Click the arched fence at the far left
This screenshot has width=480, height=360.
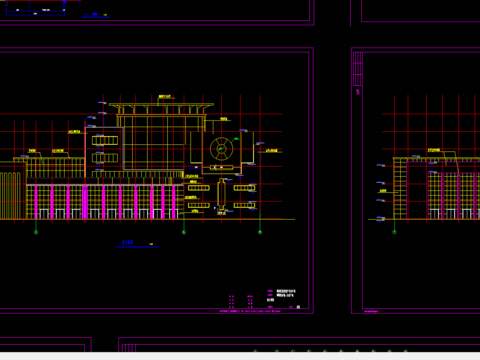pyautogui.click(x=10, y=195)
